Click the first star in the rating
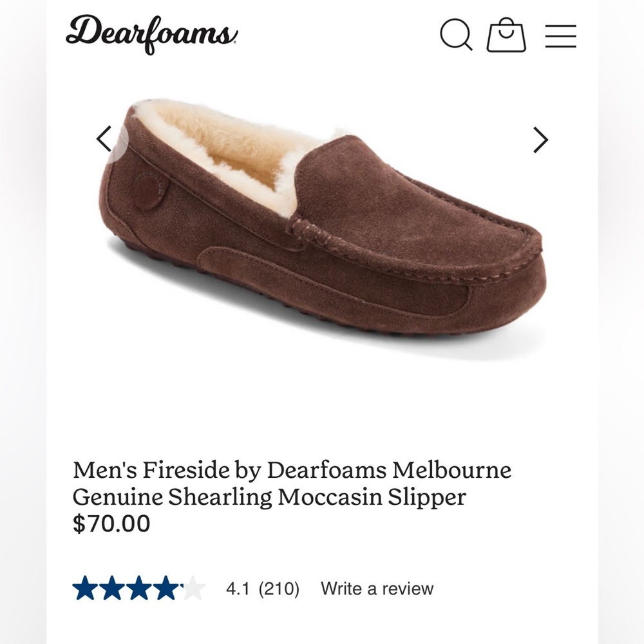The image size is (644, 644). click(x=84, y=588)
